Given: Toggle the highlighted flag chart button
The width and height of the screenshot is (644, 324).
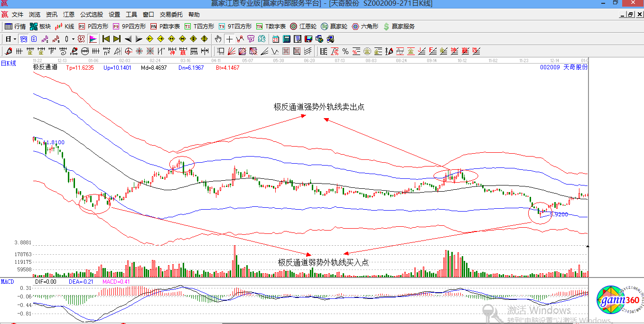Looking at the screenshot, I should (x=93, y=39).
